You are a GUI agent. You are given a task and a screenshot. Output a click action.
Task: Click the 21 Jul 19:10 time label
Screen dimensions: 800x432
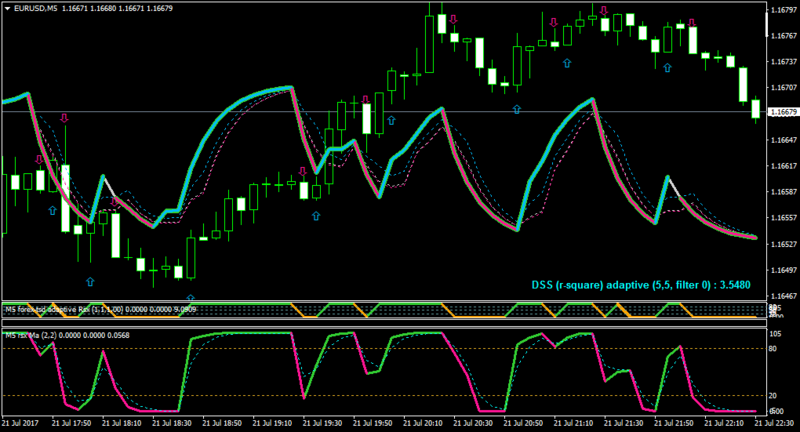272,423
